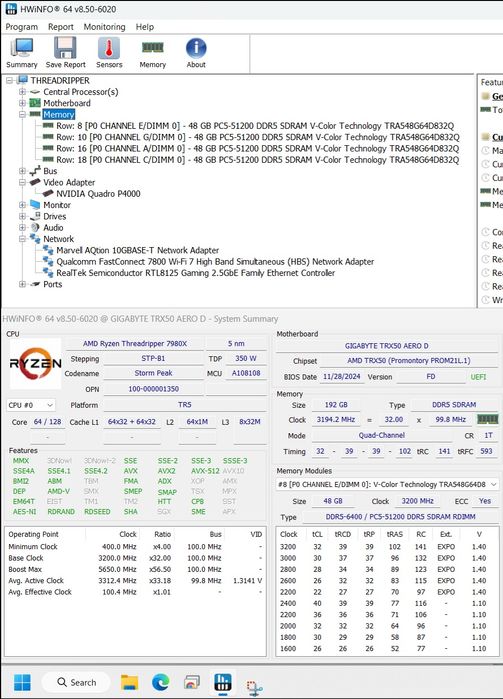This screenshot has height=699, width=503.
Task: Open the Help menu
Action: click(x=144, y=27)
